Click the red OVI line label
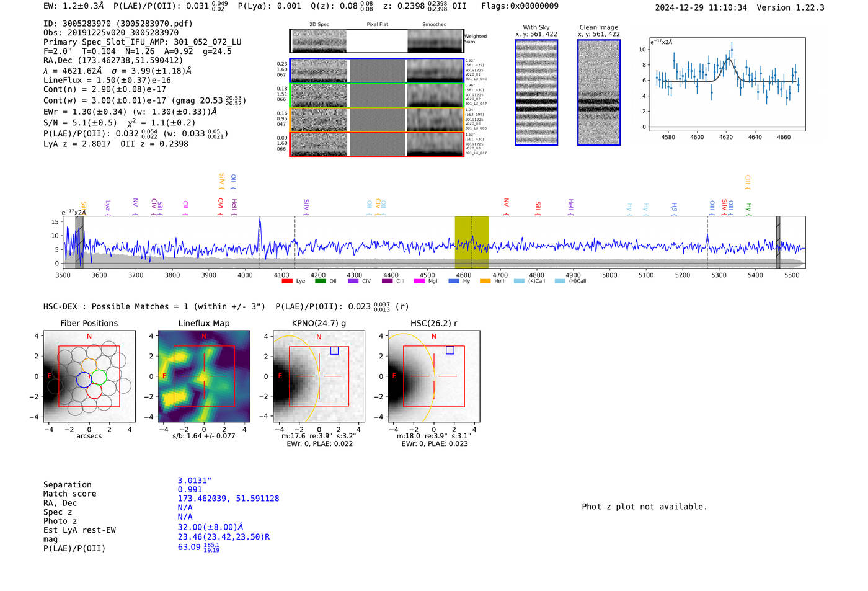This screenshot has height=591, width=868. [220, 207]
